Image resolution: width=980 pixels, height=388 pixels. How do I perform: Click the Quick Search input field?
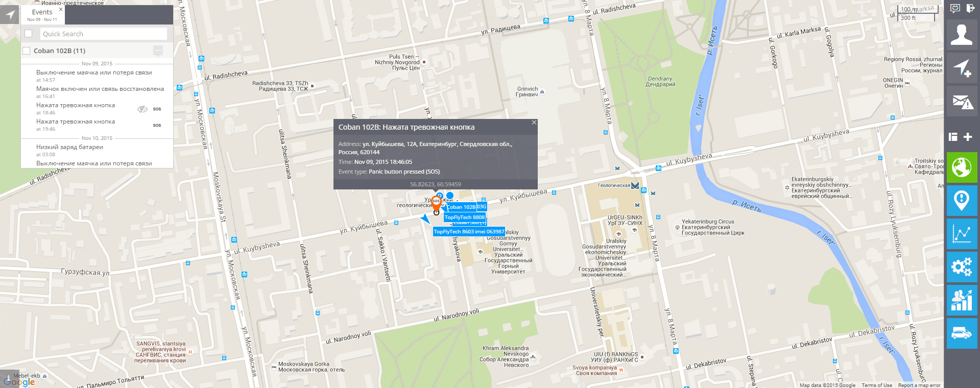coord(104,34)
